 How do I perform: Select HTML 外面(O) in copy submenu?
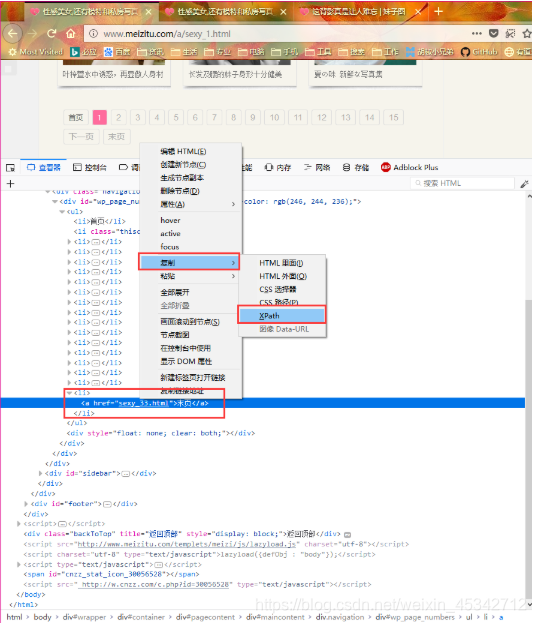tap(282, 276)
